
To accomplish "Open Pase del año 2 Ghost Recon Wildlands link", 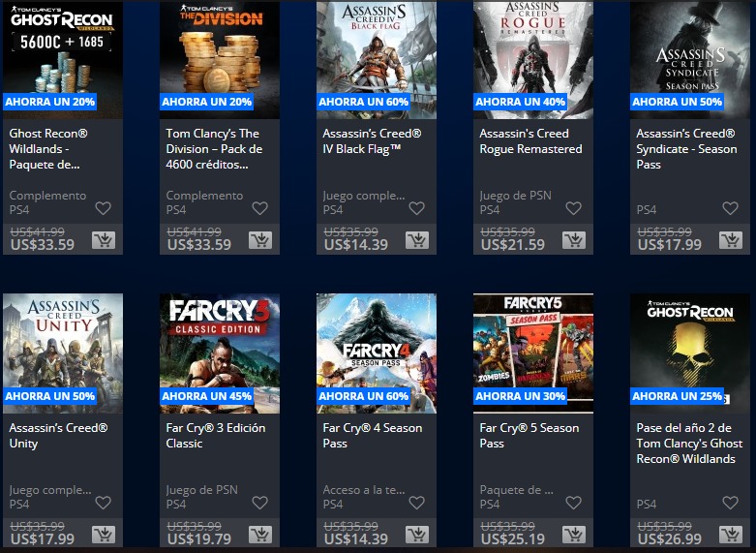I will coord(689,443).
